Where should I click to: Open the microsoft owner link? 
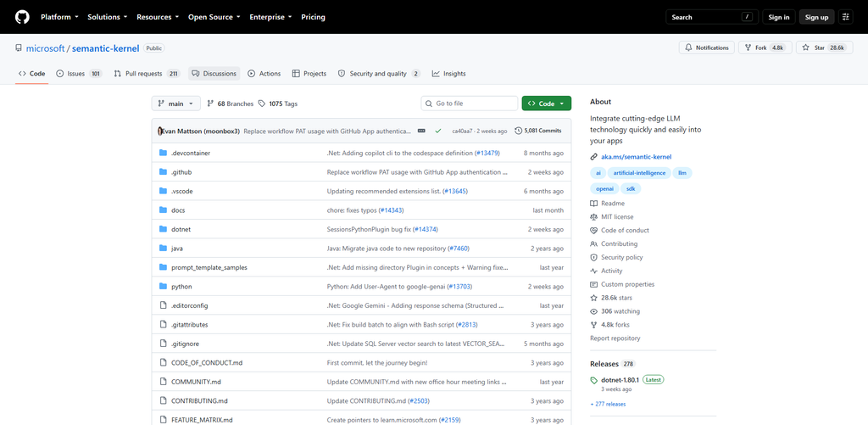tap(46, 48)
